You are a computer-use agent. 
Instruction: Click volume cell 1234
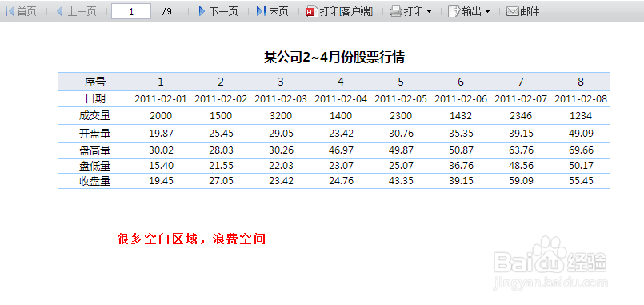(580, 116)
